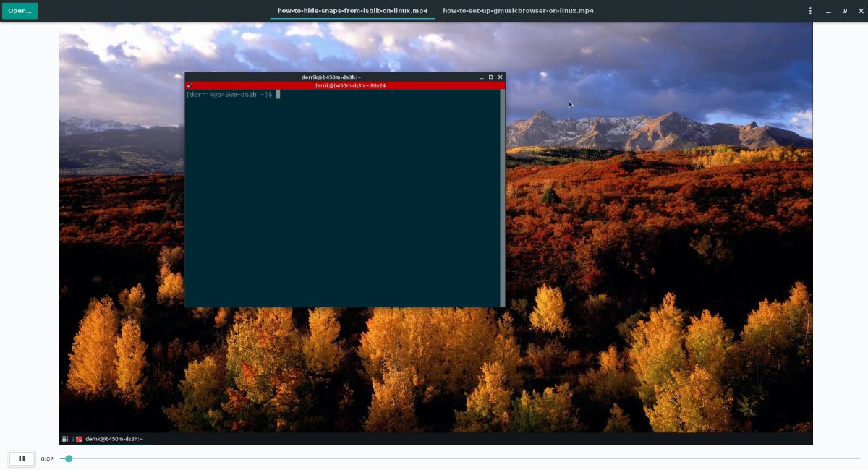Click the applications grid icon in video taskbar

coord(65,439)
